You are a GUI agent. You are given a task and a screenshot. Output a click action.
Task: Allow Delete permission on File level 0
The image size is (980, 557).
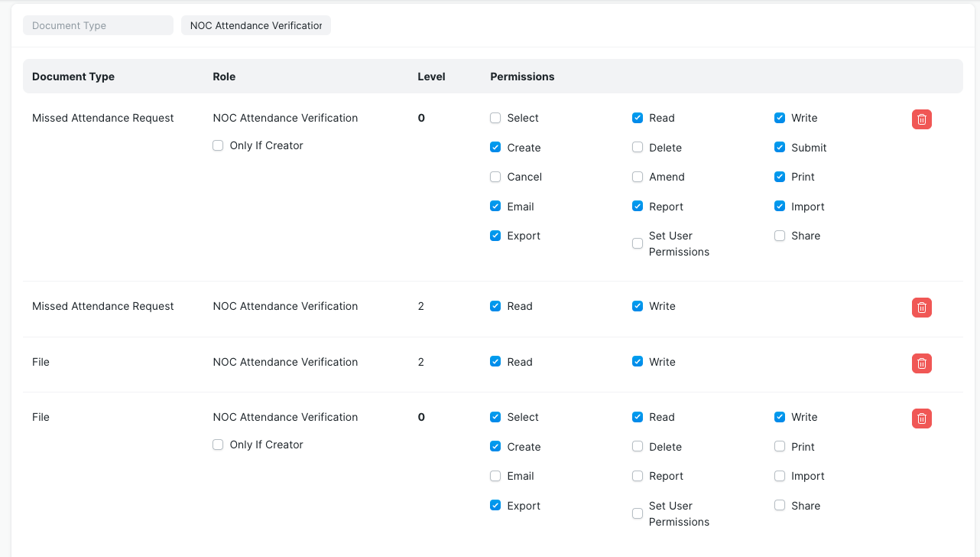[x=638, y=447]
